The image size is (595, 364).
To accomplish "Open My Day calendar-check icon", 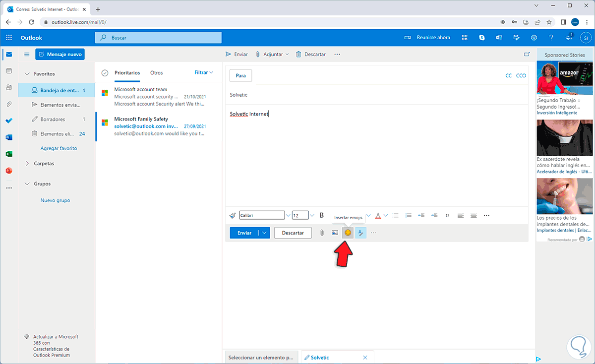I will (x=517, y=38).
